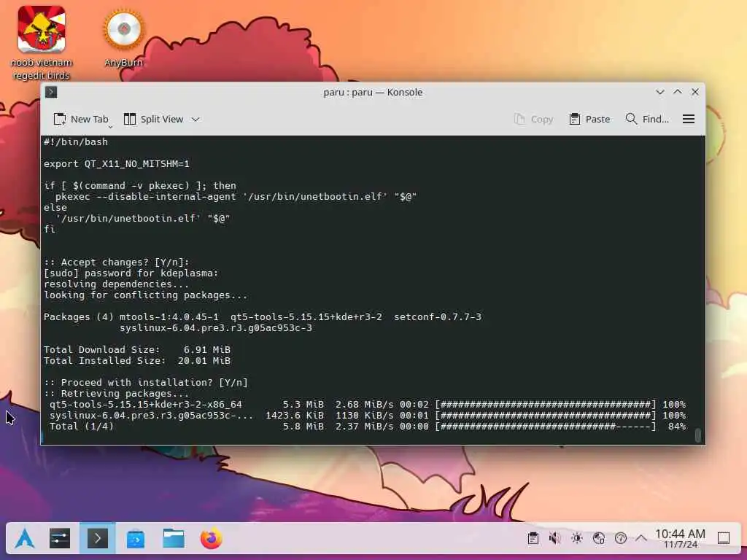
Task: Click the 'Proceed with installation? [Y/n]' line
Action: pos(146,382)
